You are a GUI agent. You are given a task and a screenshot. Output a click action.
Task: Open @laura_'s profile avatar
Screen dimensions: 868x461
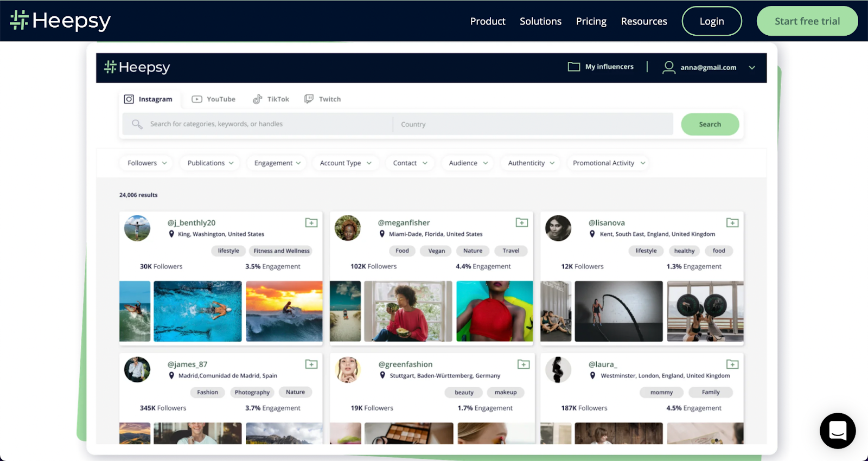coord(558,370)
